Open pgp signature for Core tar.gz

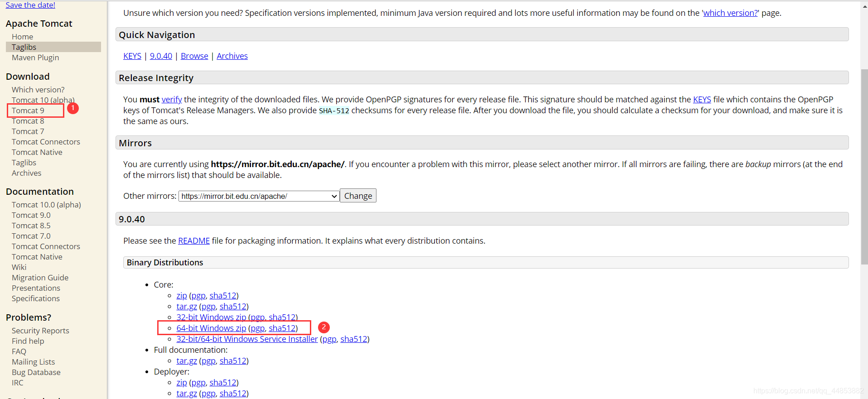tap(208, 307)
